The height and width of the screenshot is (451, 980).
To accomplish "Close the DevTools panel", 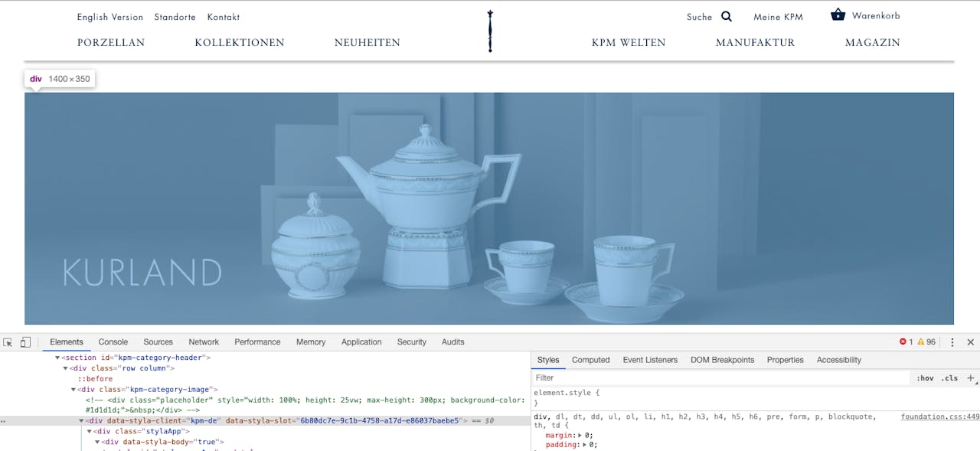I will (x=971, y=342).
